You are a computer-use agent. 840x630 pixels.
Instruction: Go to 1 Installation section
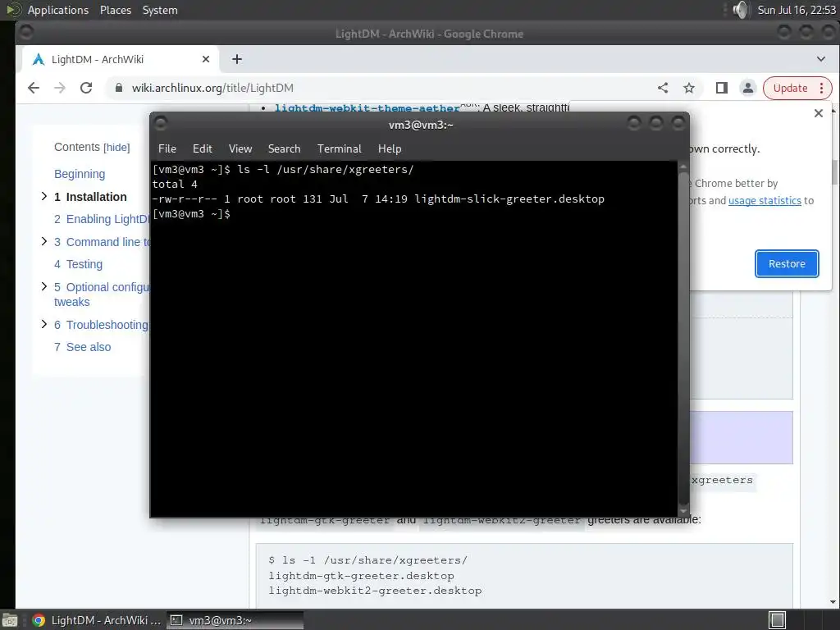tap(90, 197)
